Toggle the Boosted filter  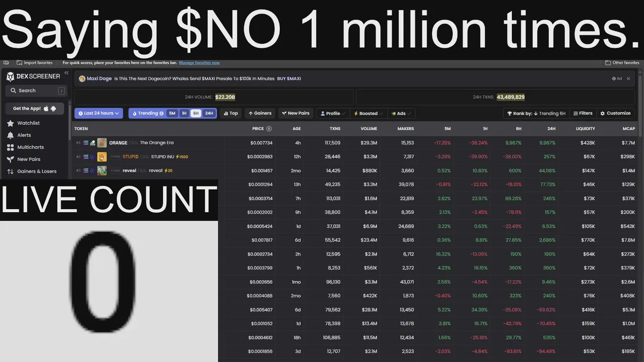tap(368, 114)
